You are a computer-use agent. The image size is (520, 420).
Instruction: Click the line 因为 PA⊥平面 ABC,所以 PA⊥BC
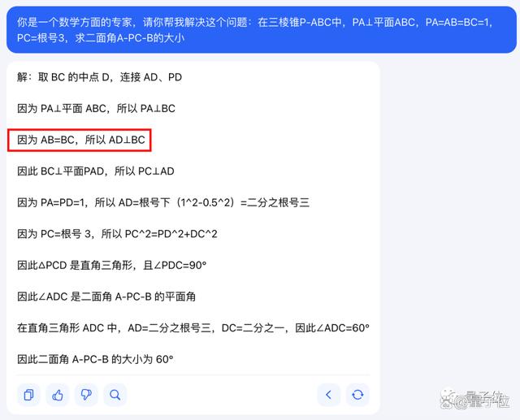tap(96, 108)
